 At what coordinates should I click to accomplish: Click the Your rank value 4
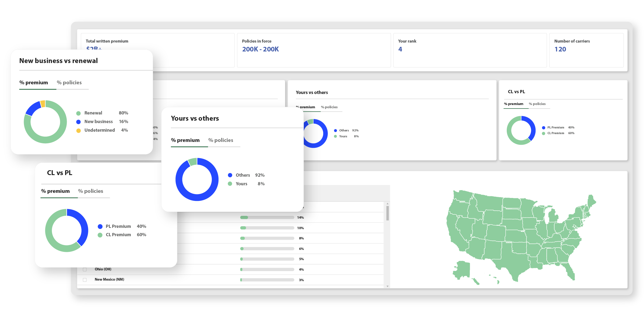(400, 49)
